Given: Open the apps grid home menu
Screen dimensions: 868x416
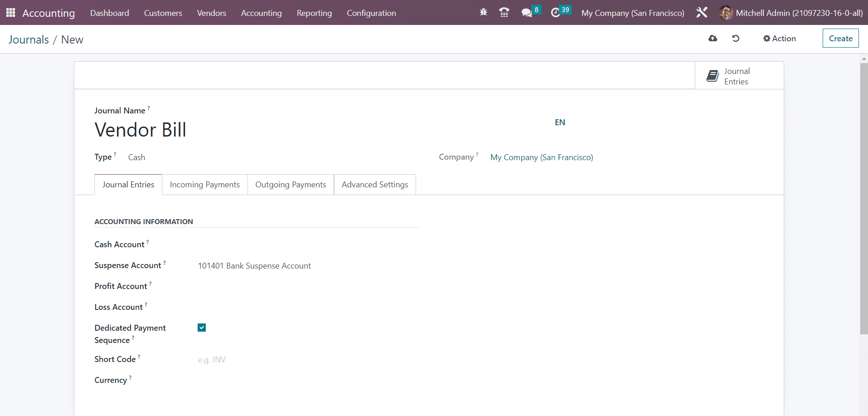Looking at the screenshot, I should pyautogui.click(x=10, y=13).
